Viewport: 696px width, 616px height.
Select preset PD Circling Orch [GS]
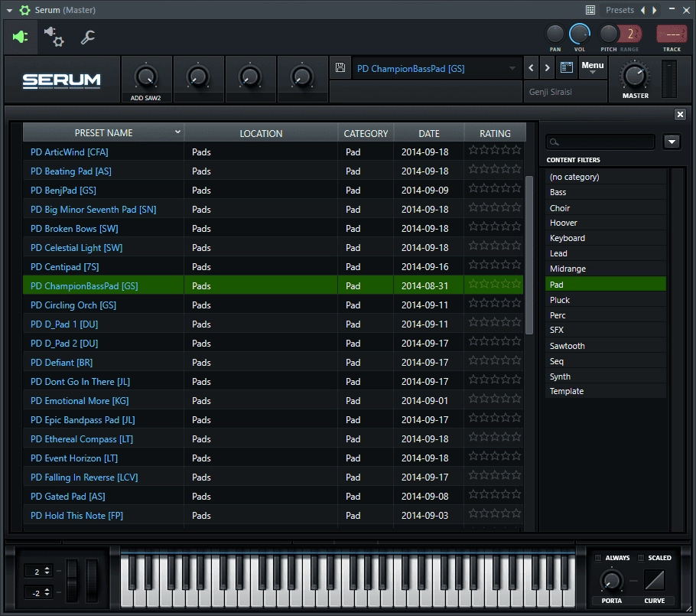click(273, 305)
